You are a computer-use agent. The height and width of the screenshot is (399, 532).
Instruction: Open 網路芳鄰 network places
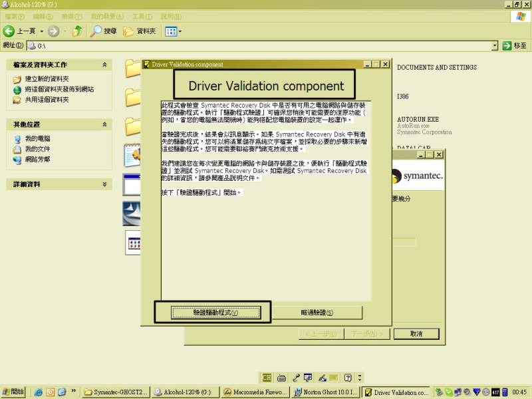coord(37,160)
